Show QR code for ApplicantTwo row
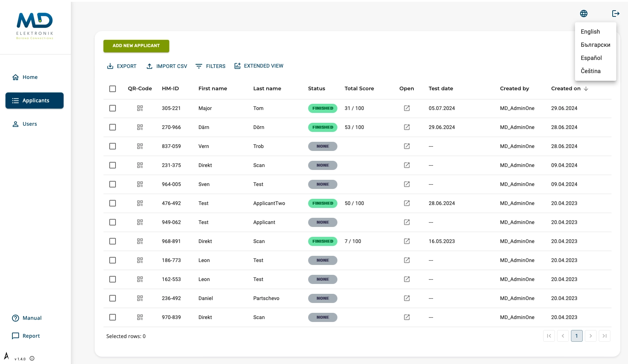628x364 pixels. 140,203
